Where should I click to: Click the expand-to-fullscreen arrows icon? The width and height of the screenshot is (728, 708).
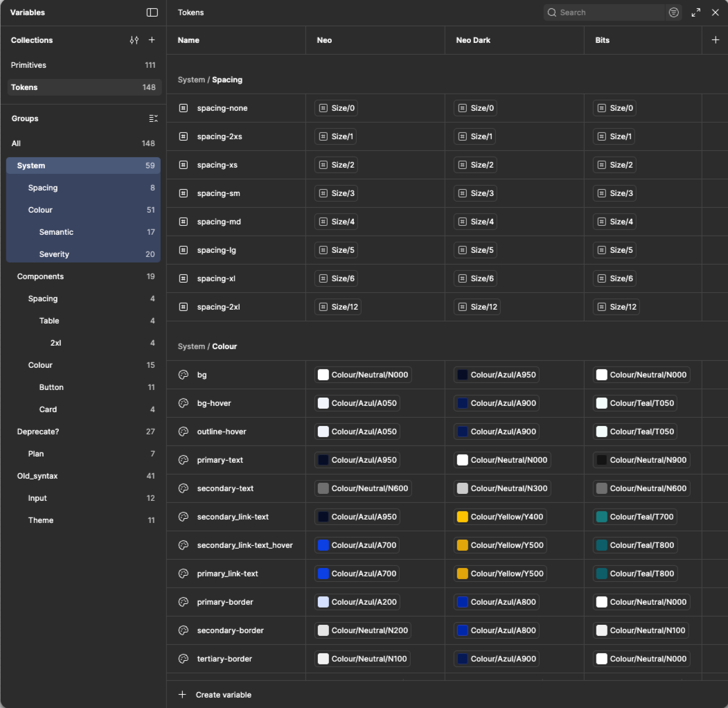(x=695, y=12)
